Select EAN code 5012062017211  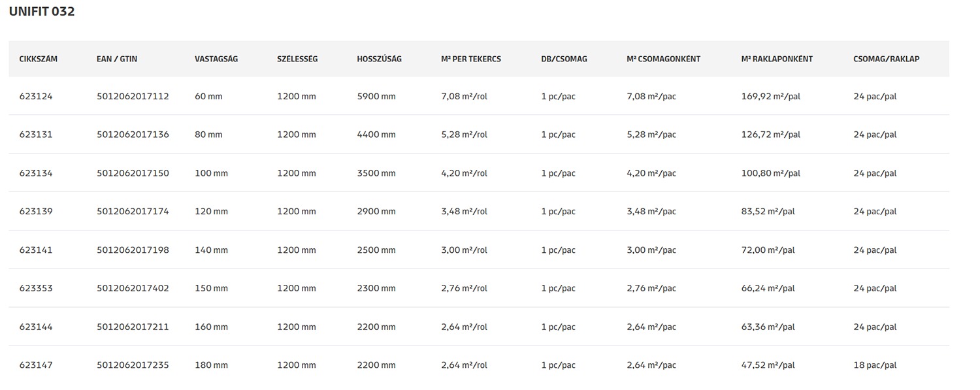(x=133, y=327)
